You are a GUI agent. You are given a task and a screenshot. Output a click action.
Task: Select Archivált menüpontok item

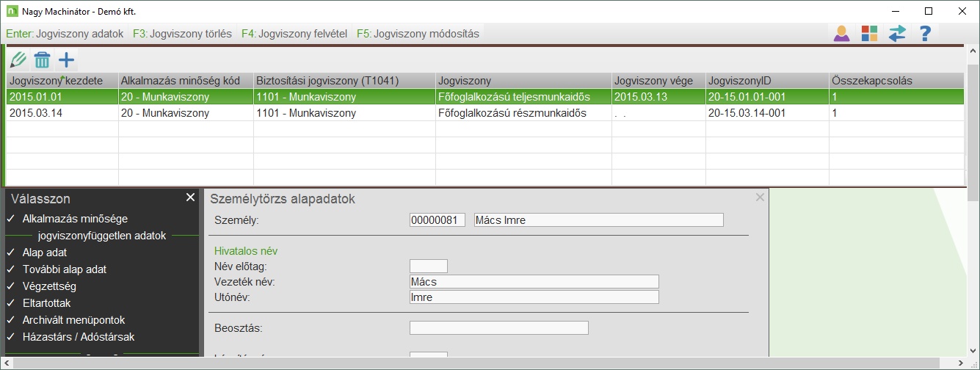[x=74, y=320]
